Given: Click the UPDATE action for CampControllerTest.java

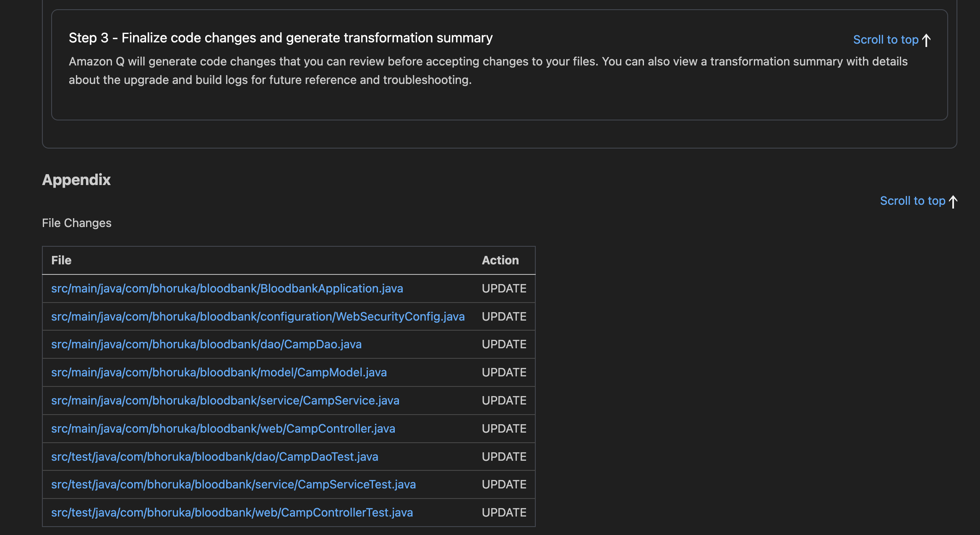Looking at the screenshot, I should coord(503,512).
